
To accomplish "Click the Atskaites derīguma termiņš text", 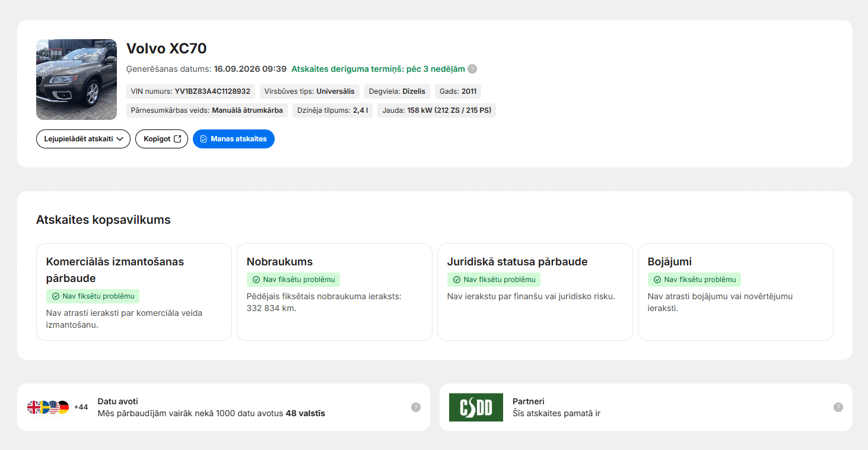I will [379, 69].
